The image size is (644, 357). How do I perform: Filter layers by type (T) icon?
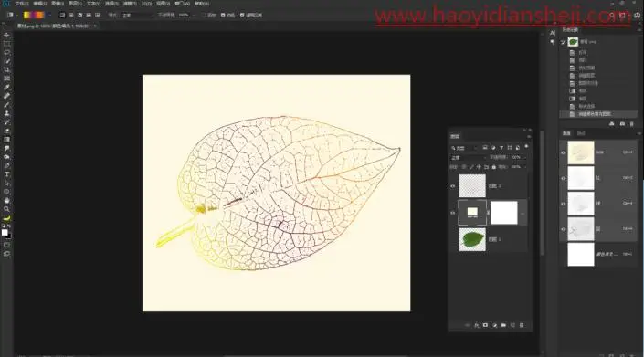point(501,147)
